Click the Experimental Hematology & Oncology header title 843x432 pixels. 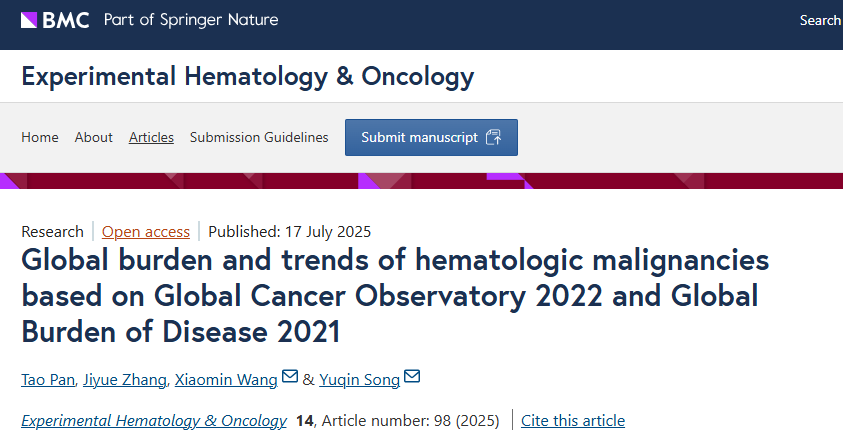248,76
